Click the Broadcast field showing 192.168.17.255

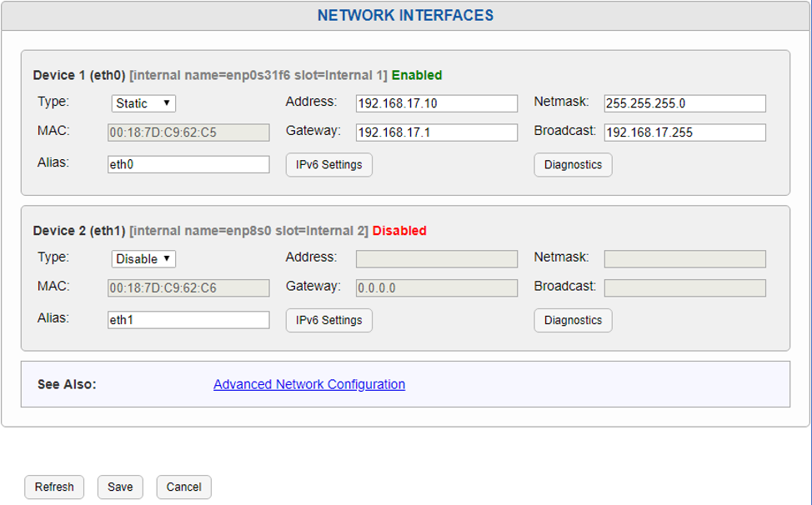click(x=684, y=132)
